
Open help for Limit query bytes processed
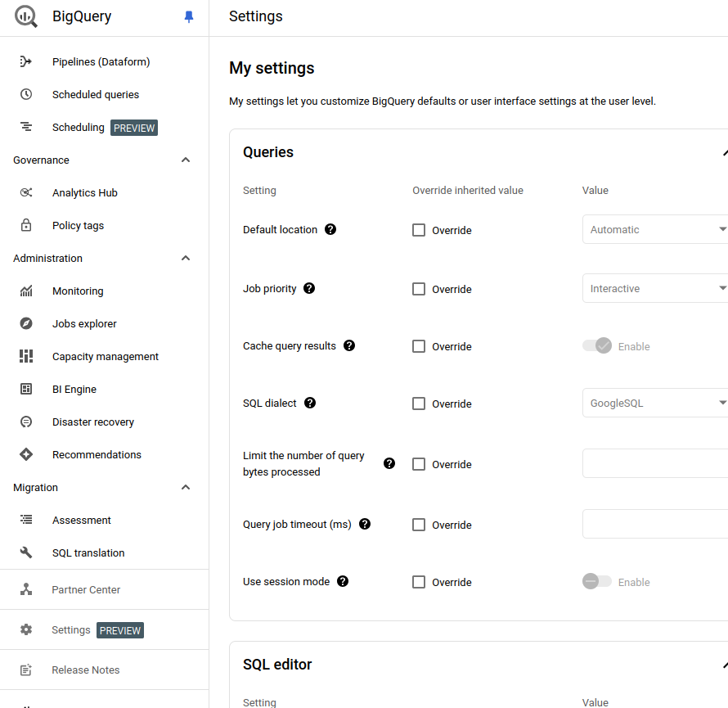tap(389, 463)
